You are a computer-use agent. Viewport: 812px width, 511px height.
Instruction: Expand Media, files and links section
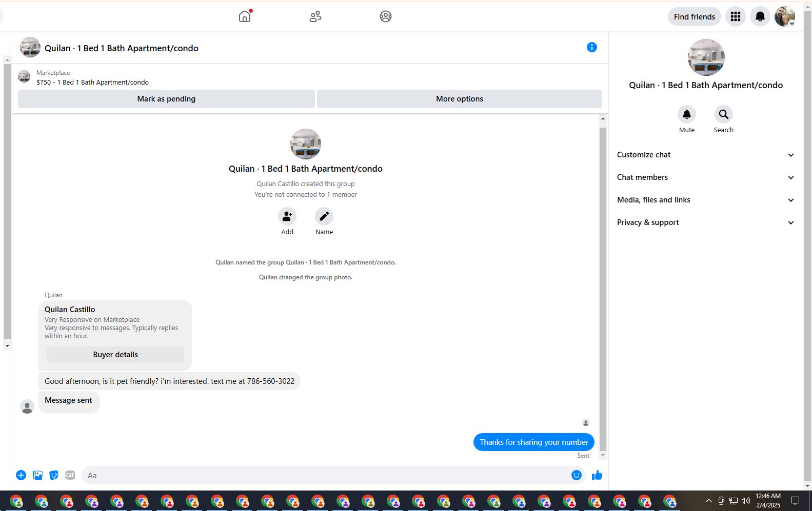pyautogui.click(x=706, y=200)
